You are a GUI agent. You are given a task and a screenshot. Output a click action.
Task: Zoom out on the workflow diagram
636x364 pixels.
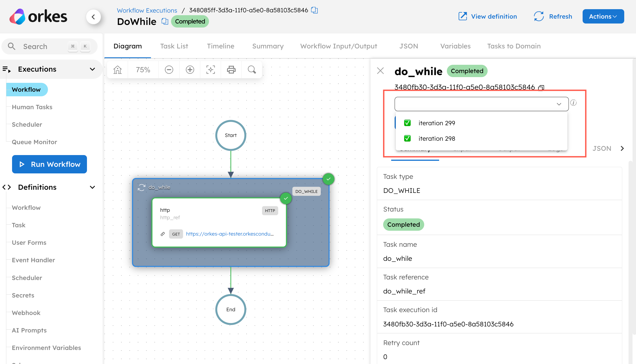[x=169, y=69]
